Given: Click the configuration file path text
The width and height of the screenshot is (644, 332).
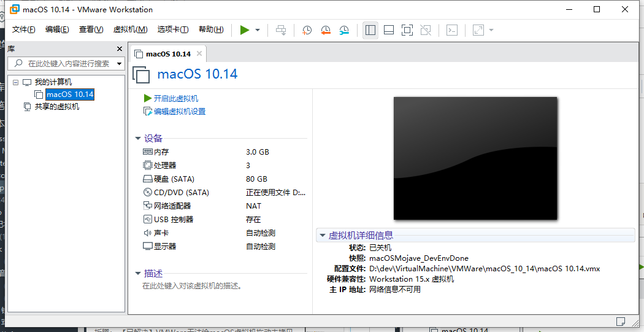Looking at the screenshot, I should pyautogui.click(x=485, y=269).
